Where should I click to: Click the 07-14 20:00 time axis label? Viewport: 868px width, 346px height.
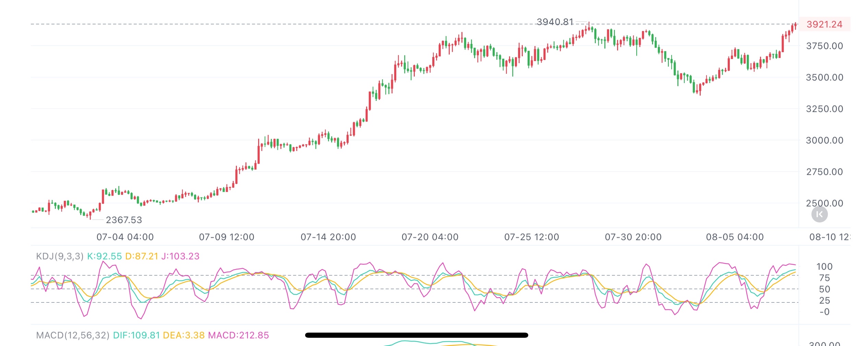328,237
